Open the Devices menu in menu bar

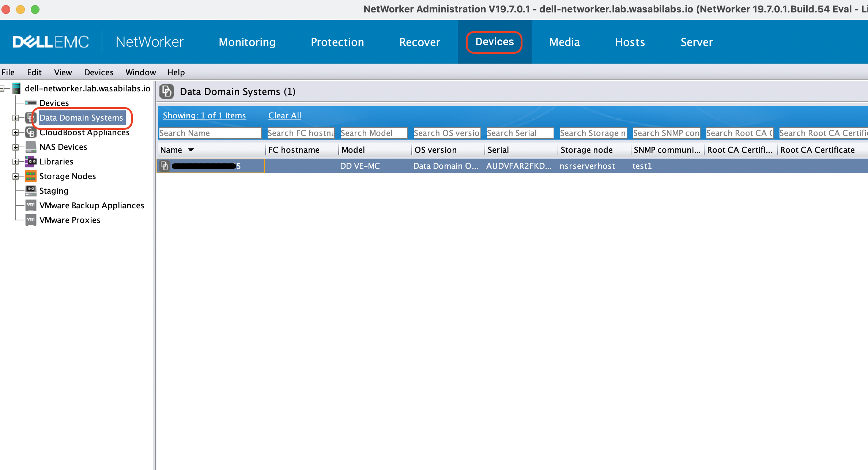tap(99, 72)
